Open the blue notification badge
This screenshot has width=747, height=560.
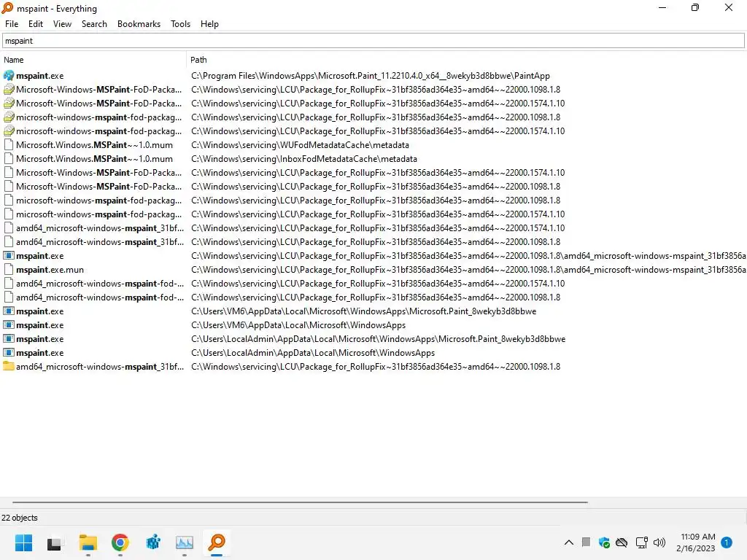pos(727,542)
